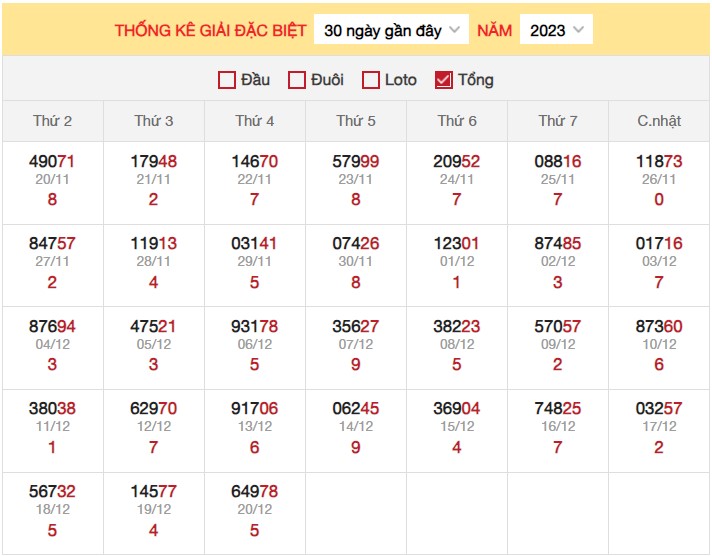Click the THỐNG KÊ GIẢI ĐẶC BIỆT title
Image resolution: width=712 pixels, height=556 pixels.
(210, 30)
